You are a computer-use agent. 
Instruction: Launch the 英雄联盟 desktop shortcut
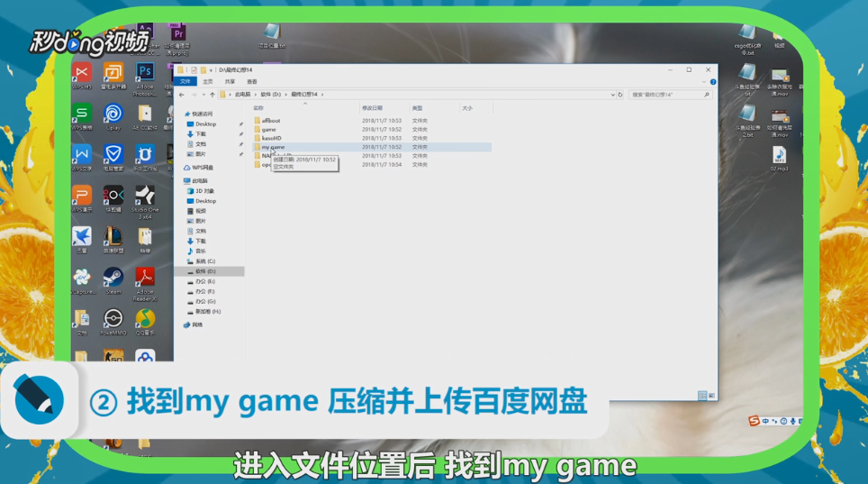click(113, 240)
